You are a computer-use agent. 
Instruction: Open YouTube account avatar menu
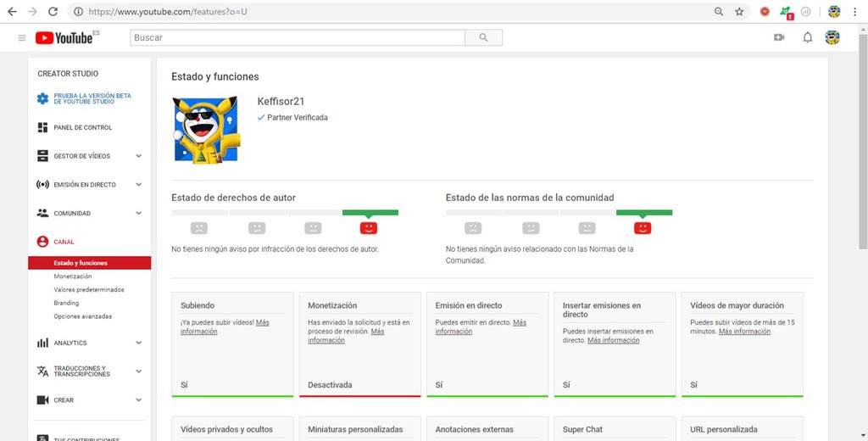pyautogui.click(x=832, y=37)
